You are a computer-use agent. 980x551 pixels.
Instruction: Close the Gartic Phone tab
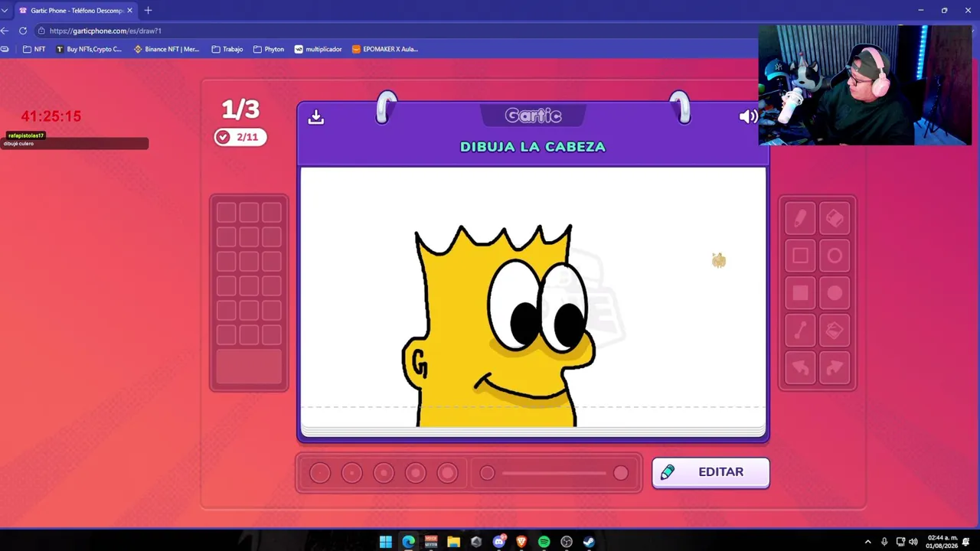click(x=129, y=11)
